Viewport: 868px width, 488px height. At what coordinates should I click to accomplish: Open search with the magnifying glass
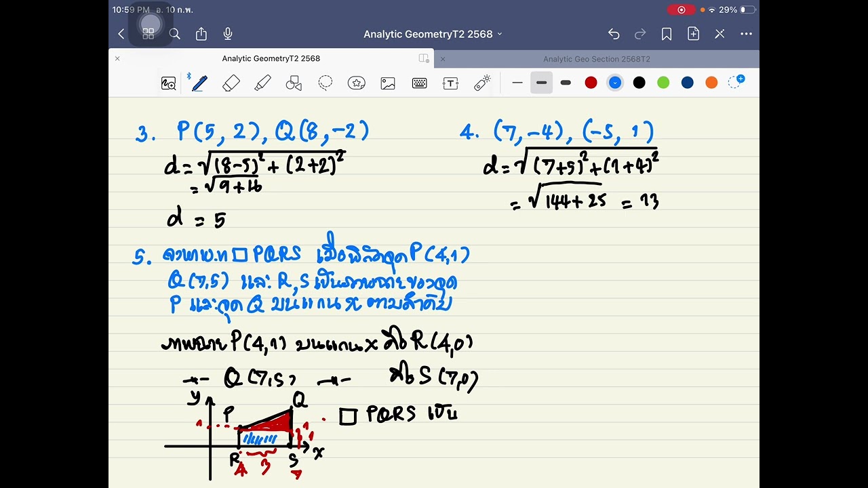(x=174, y=34)
